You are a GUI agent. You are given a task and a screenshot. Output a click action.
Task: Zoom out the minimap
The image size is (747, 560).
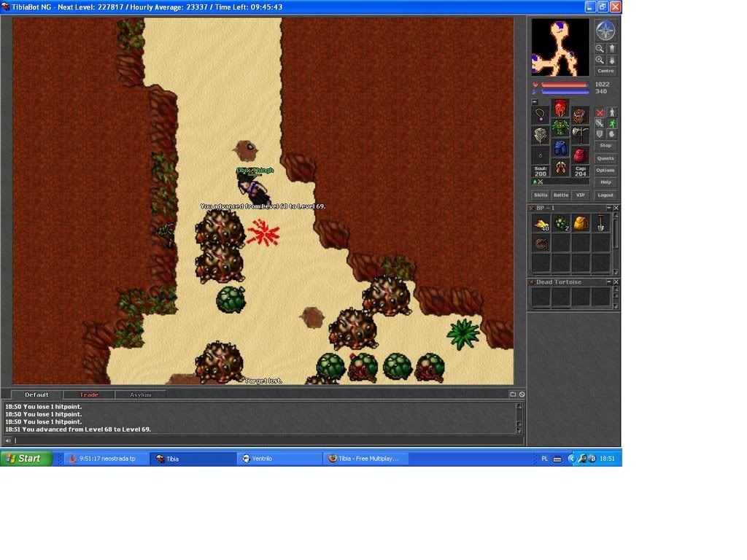600,49
